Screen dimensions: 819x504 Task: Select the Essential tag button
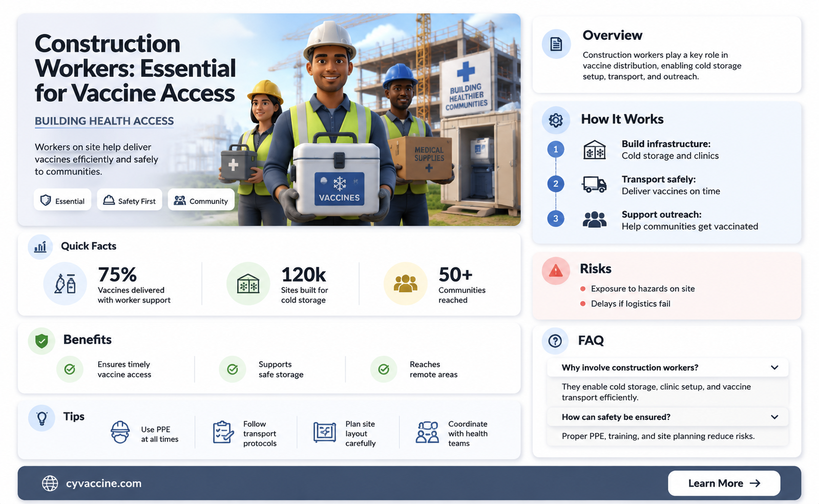tap(62, 200)
